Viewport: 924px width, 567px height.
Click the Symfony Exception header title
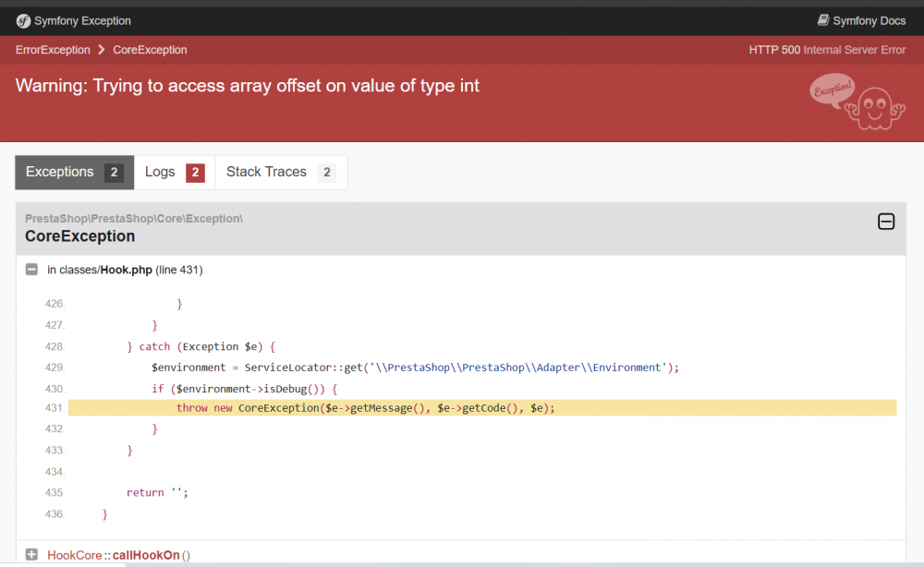[82, 20]
